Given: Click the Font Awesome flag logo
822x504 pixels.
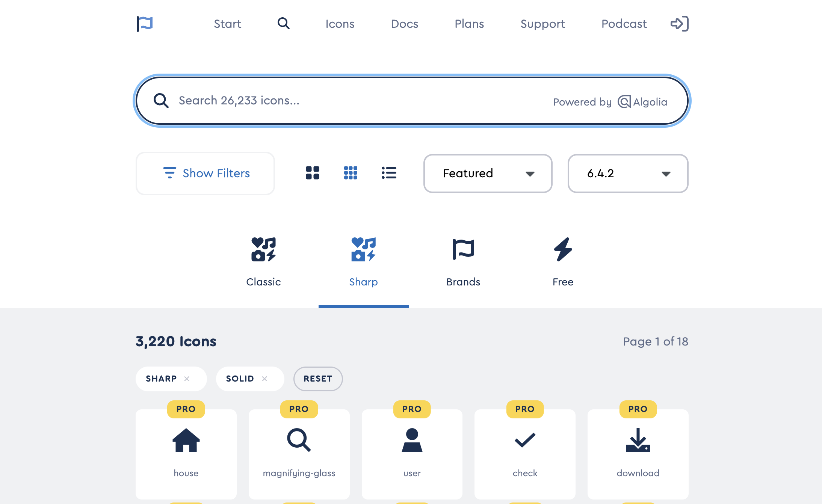Looking at the screenshot, I should click(x=145, y=24).
